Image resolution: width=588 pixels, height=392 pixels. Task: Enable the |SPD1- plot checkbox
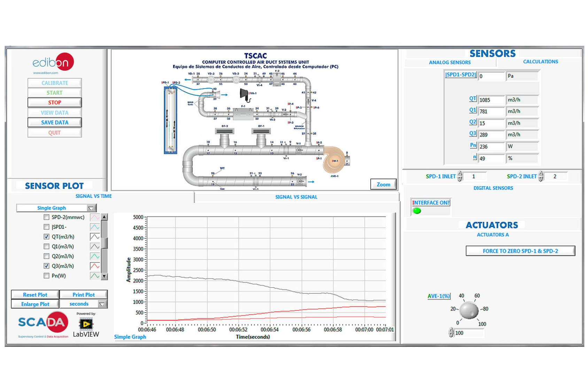coord(46,227)
